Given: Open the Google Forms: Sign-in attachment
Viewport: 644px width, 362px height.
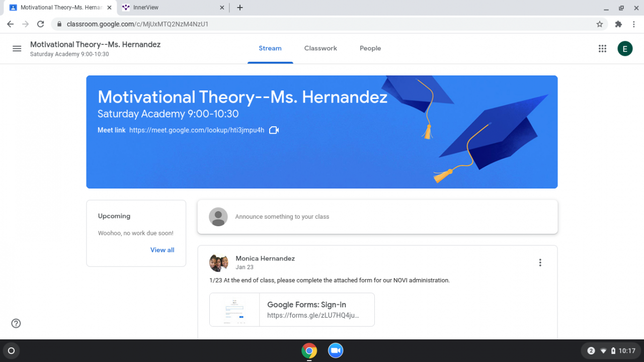Looking at the screenshot, I should [x=292, y=310].
